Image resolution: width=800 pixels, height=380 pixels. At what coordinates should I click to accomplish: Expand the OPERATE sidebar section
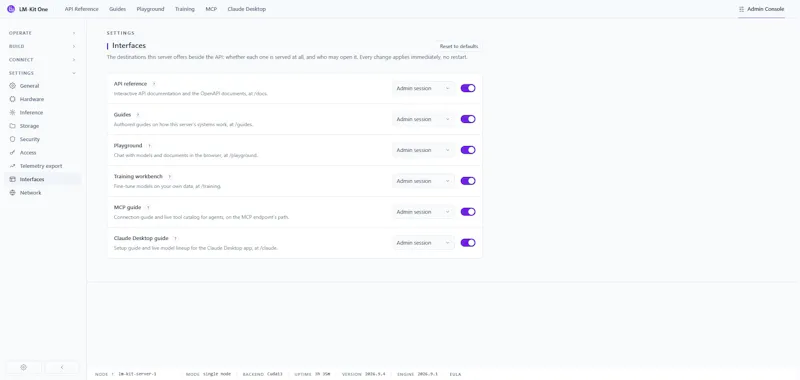coord(42,33)
